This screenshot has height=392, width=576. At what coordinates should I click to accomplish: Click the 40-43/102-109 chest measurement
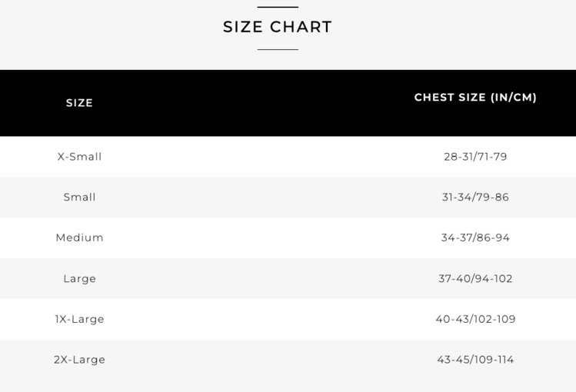(475, 320)
